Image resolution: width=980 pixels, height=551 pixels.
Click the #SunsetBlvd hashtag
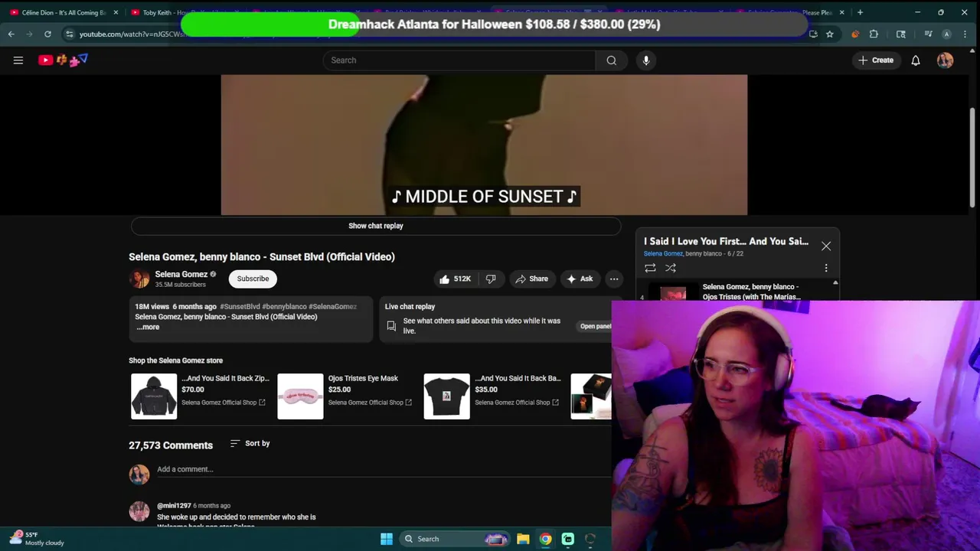pos(240,306)
